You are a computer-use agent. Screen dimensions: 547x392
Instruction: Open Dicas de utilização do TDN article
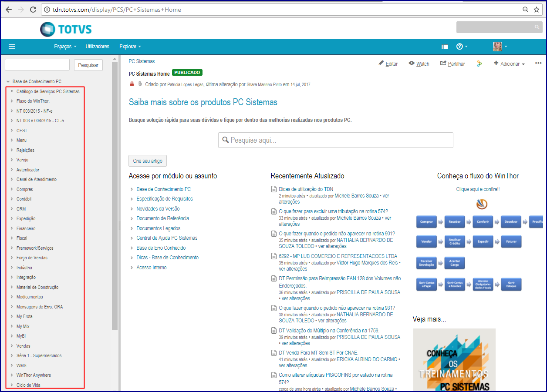[306, 189]
